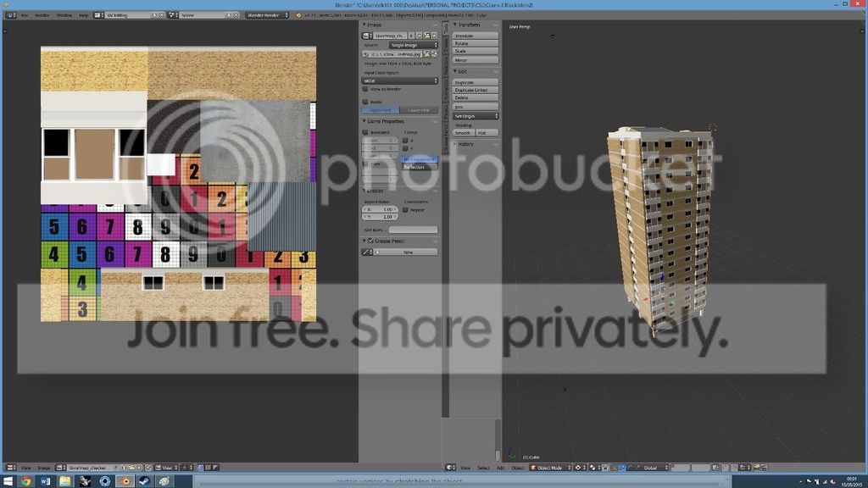Toggle the Repeat coordinates checkbox

[x=405, y=210]
